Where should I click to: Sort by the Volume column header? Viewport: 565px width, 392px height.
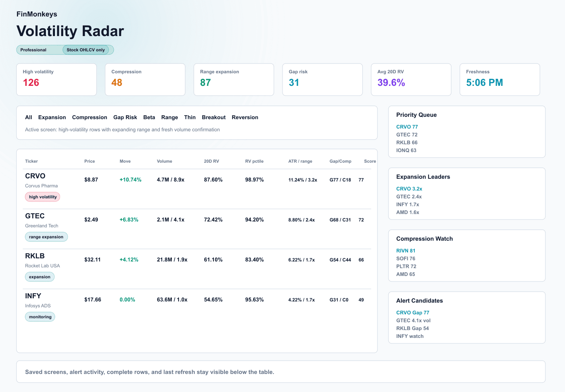(164, 161)
